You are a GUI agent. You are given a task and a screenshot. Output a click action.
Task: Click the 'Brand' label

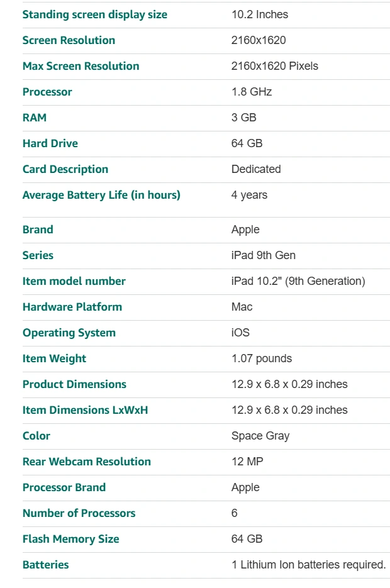(x=38, y=230)
